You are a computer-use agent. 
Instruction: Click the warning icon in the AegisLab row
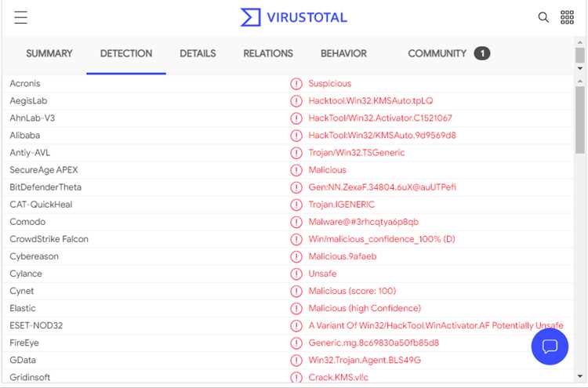point(296,101)
